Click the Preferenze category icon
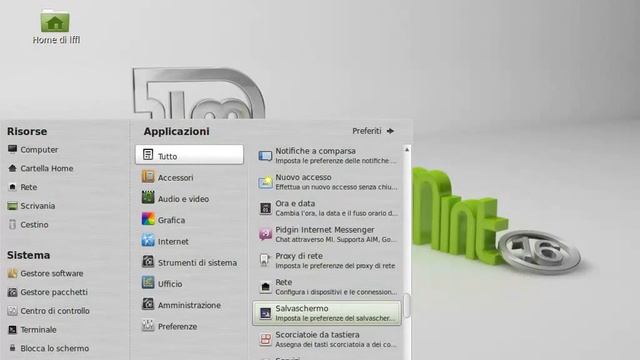640x360 pixels. (148, 325)
